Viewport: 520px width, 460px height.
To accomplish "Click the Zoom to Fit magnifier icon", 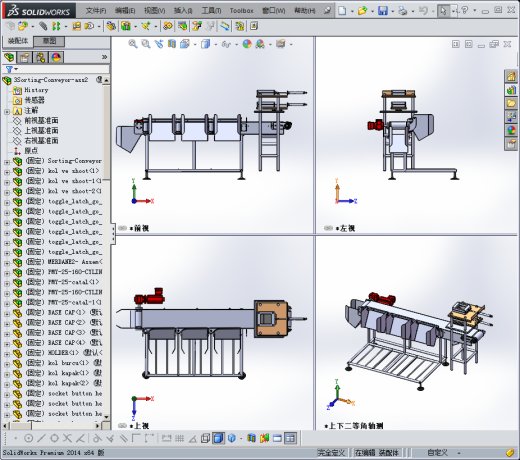I will 133,44.
